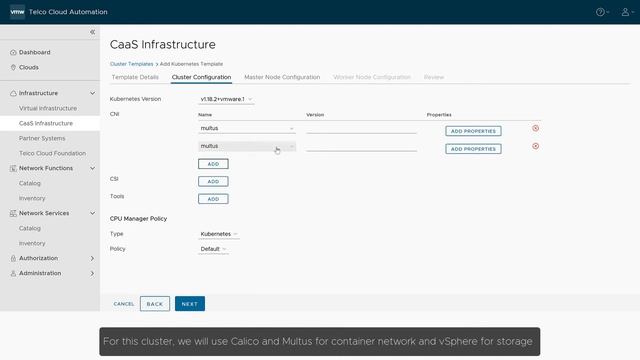Click the Infrastructure cloud icon
640x360 pixels.
pos(13,93)
